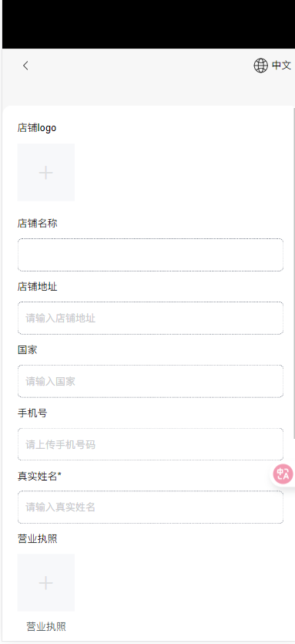Click the 真实姓名* required label
Screen dimensions: 295x644
[40, 477]
